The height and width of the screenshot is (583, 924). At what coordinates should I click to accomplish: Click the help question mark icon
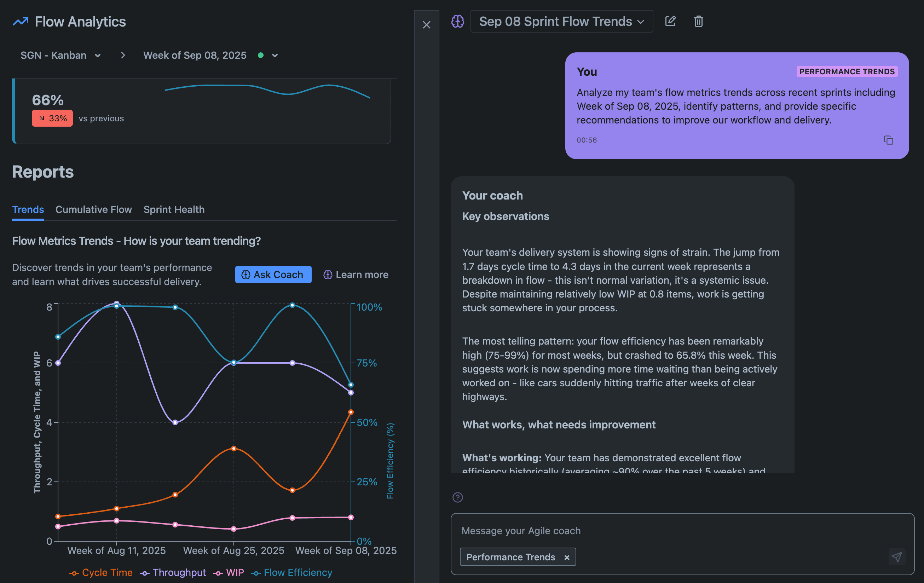coord(457,497)
